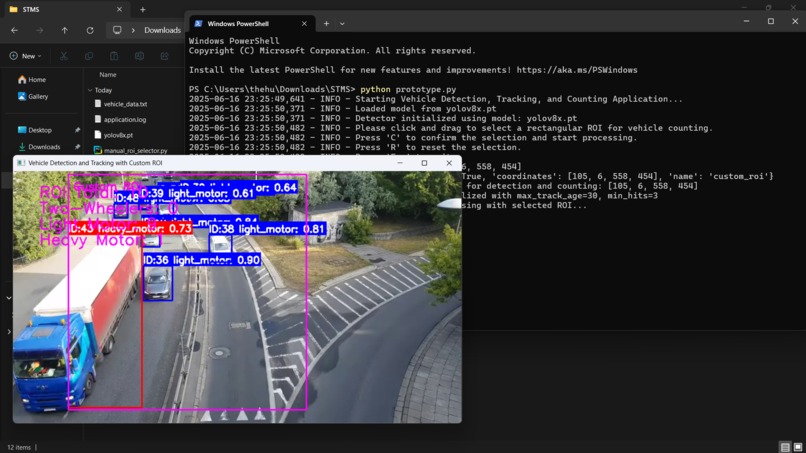This screenshot has height=453, width=806.
Task: Close the PowerShell terminal window
Action: [x=795, y=21]
